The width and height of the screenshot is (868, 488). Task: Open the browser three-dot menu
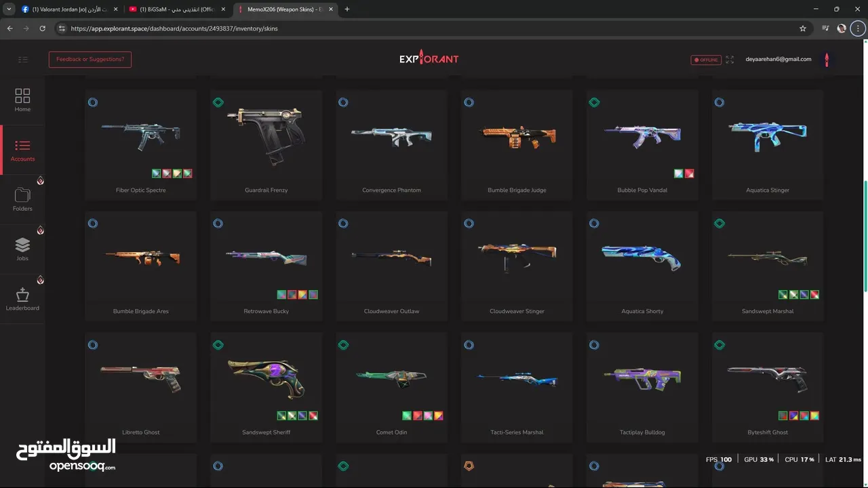857,28
